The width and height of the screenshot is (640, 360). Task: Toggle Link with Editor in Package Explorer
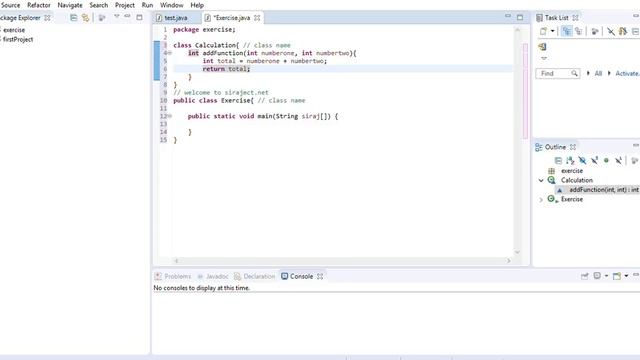tap(85, 18)
